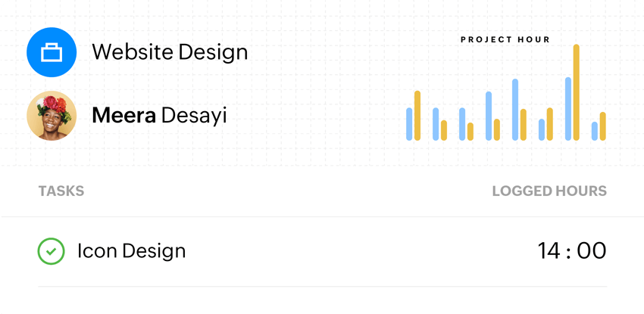The height and width of the screenshot is (314, 644).
Task: Pick the last yellow bar of the chart
Action: pyautogui.click(x=603, y=126)
